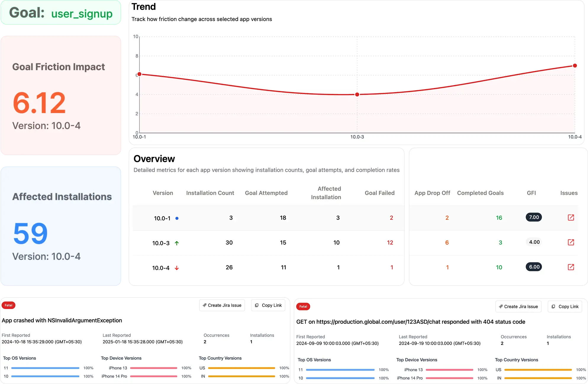The width and height of the screenshot is (588, 384).
Task: Click version 10.0-1 in overview table
Action: coord(162,218)
